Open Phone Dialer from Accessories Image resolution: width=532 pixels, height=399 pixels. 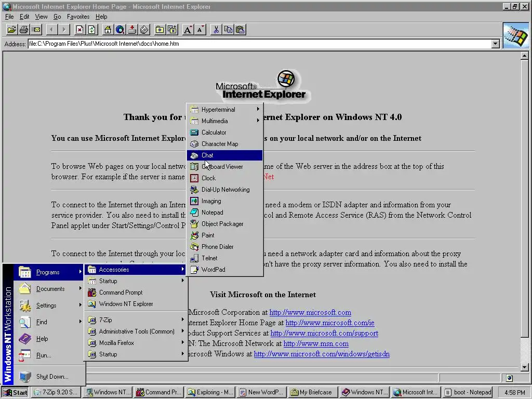224,247
